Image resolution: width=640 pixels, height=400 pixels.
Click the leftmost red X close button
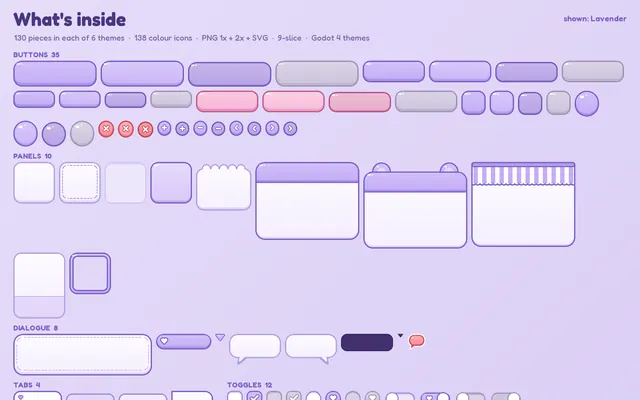click(106, 129)
